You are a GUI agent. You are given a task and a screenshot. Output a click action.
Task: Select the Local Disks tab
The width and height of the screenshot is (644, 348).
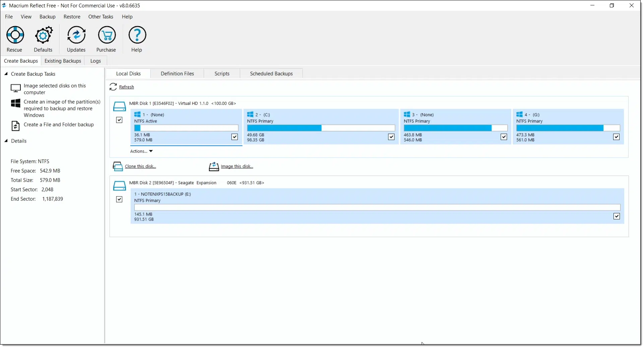[x=128, y=74]
